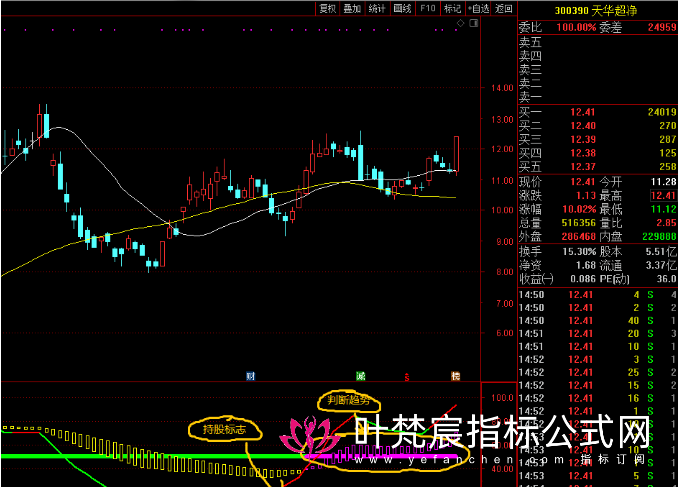Screen dimensions: 679x487
Task: Click the 量比 value 2.85
Action: tap(666, 223)
